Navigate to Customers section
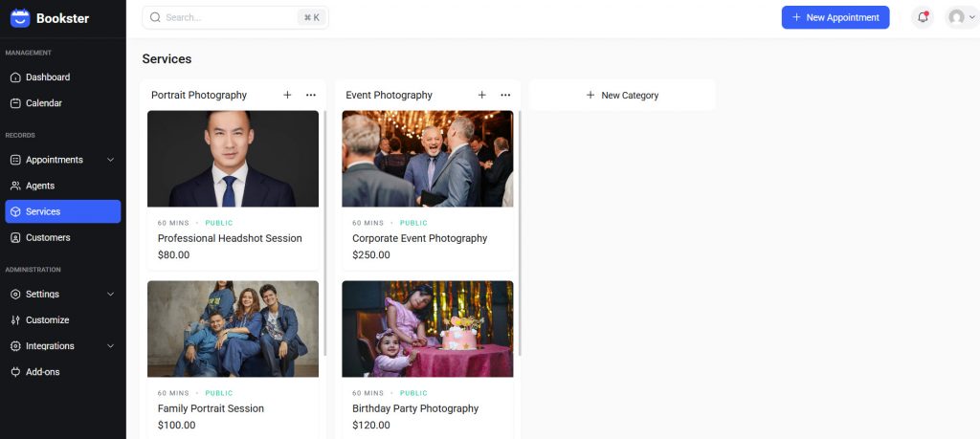The width and height of the screenshot is (980, 439). tap(48, 237)
